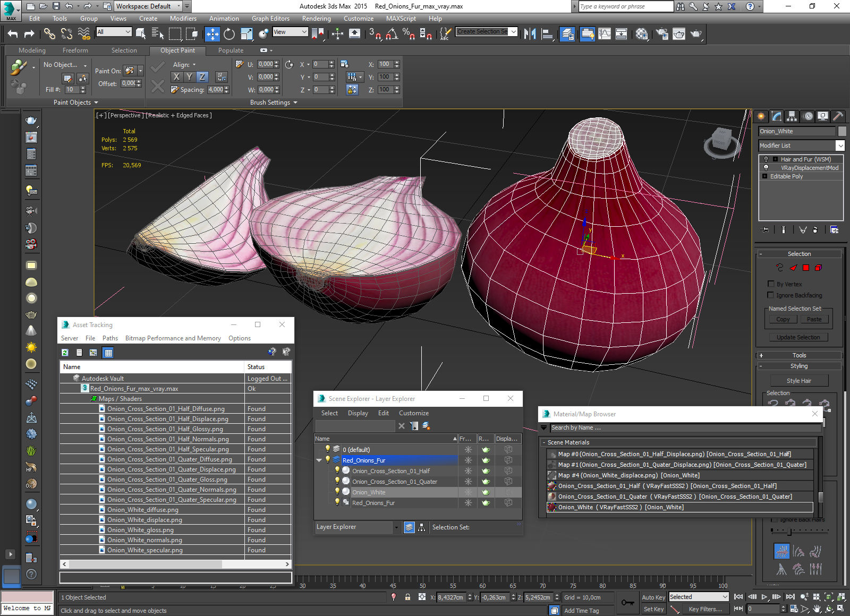The height and width of the screenshot is (616, 850).
Task: Click Refresh icon in Asset Tracking
Action: (x=65, y=352)
